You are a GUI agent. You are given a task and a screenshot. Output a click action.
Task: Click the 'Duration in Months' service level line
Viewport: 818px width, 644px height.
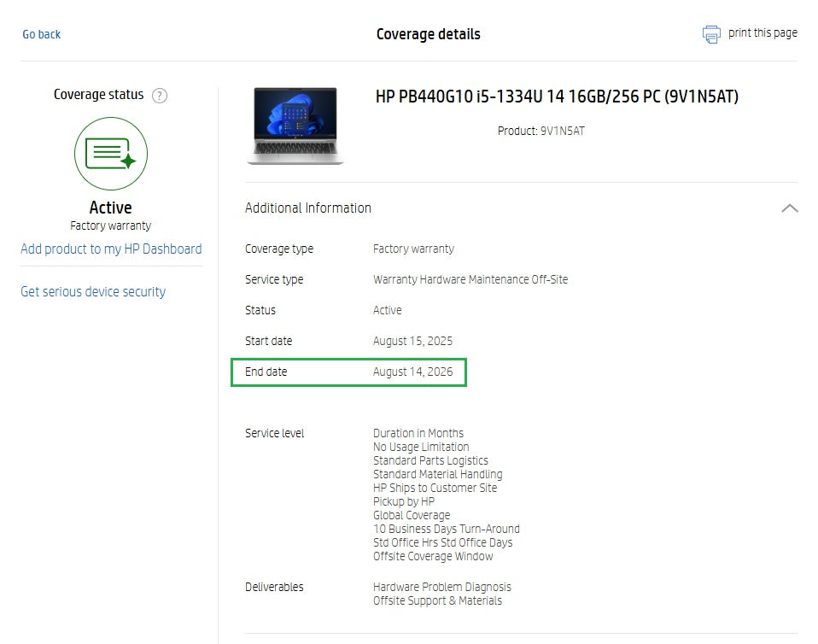[x=418, y=433]
